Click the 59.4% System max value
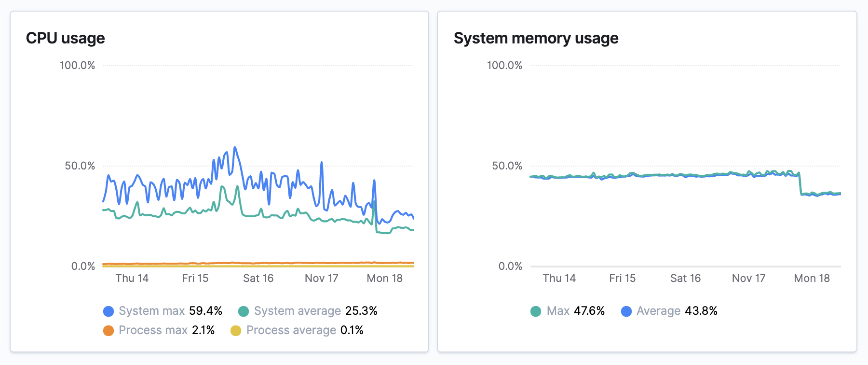This screenshot has width=868, height=365. pos(206,311)
